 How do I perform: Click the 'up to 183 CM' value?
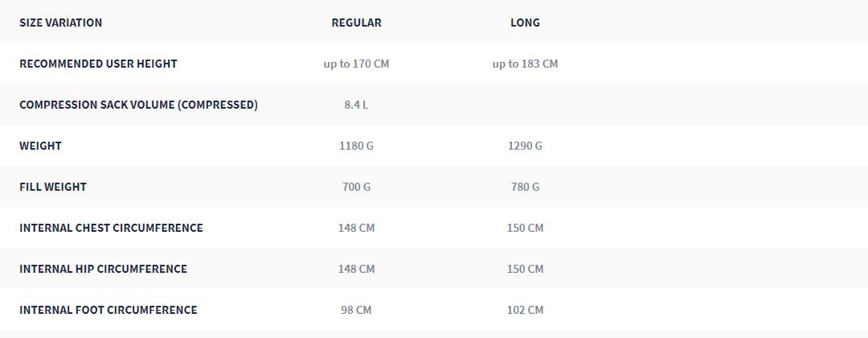tap(526, 64)
